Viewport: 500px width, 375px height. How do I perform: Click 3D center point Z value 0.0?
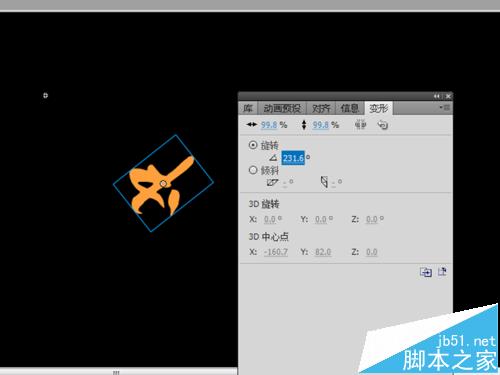click(x=372, y=252)
